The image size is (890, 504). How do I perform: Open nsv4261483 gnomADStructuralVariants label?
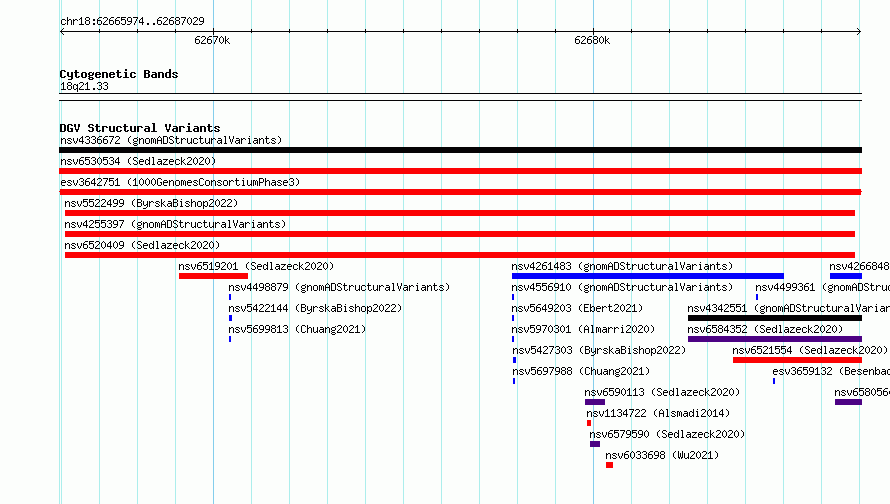622,266
